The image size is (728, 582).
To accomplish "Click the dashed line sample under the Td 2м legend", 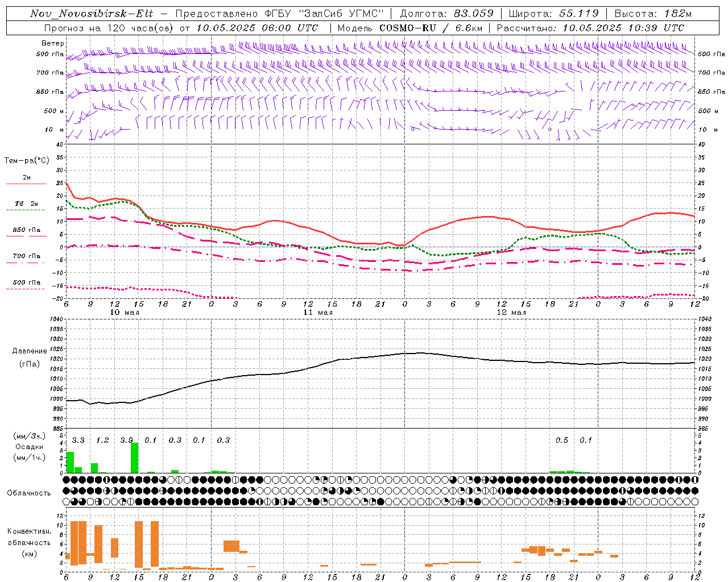I will click(26, 210).
